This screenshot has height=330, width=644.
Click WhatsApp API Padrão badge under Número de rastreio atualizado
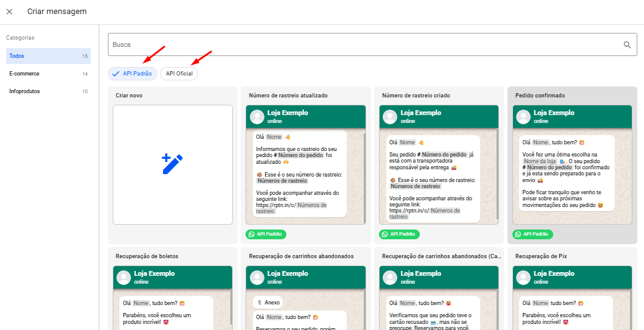266,234
